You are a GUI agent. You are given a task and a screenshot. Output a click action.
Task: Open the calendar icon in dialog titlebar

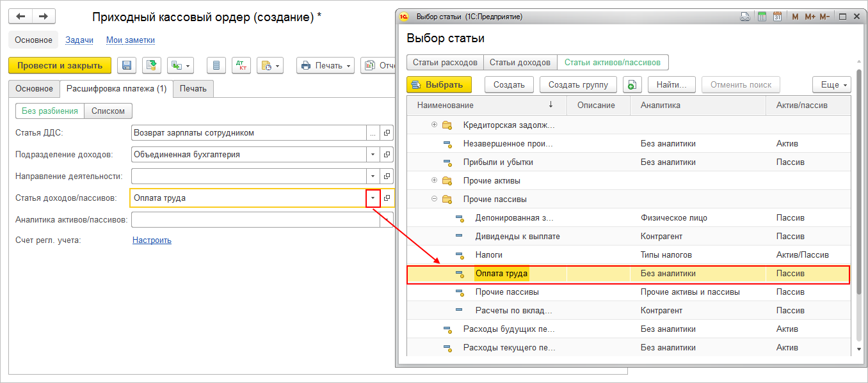click(x=777, y=17)
